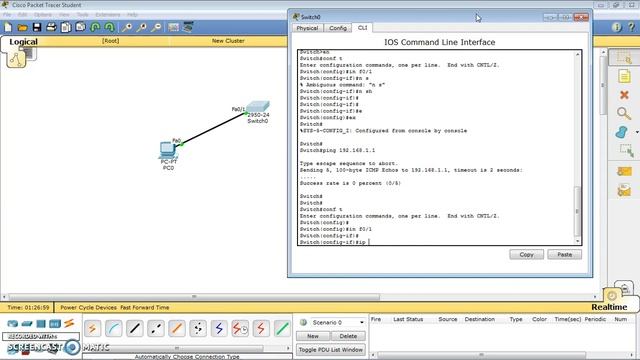Switch to Realtime mode tab
The image size is (640, 360).
(x=609, y=307)
